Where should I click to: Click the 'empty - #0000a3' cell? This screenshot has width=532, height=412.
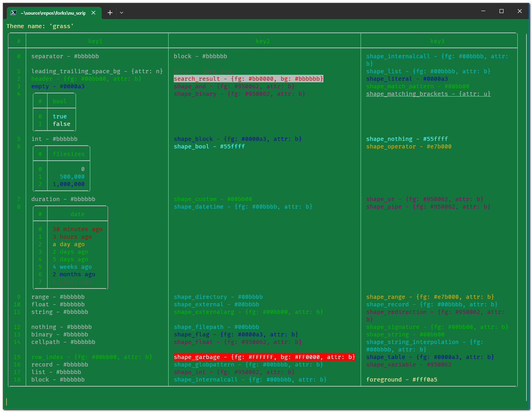click(x=58, y=86)
